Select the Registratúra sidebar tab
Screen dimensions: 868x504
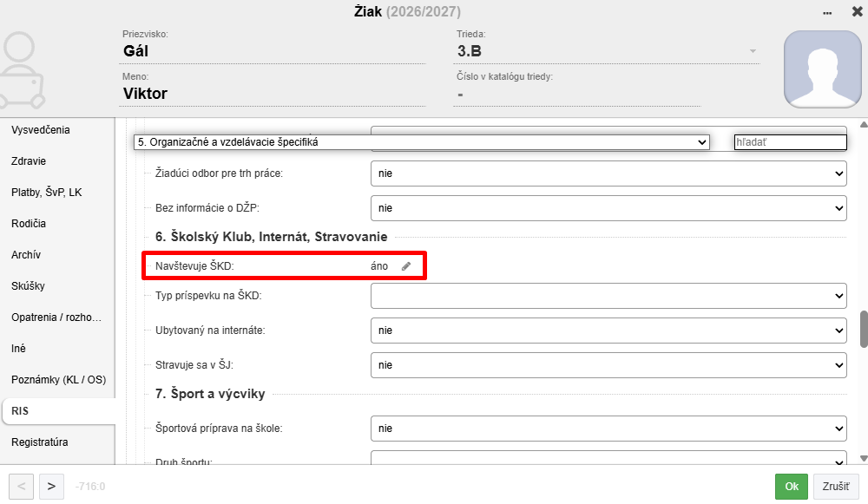click(x=40, y=442)
